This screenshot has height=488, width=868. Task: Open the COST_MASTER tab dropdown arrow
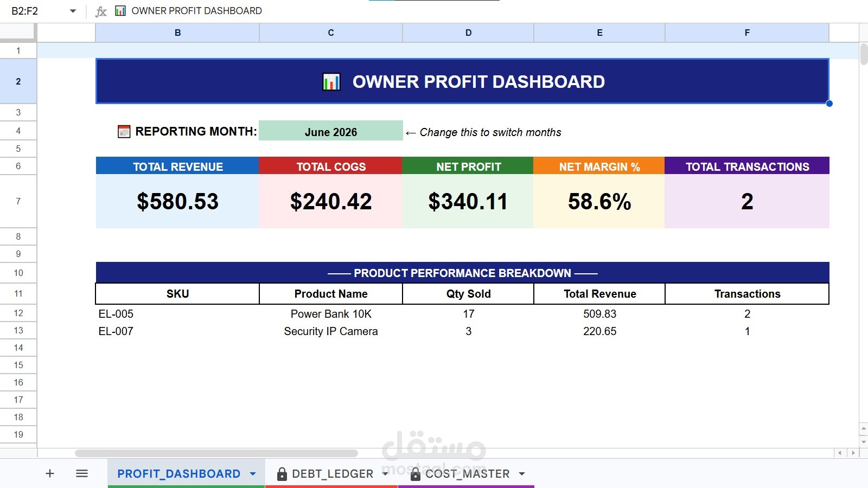tap(522, 474)
